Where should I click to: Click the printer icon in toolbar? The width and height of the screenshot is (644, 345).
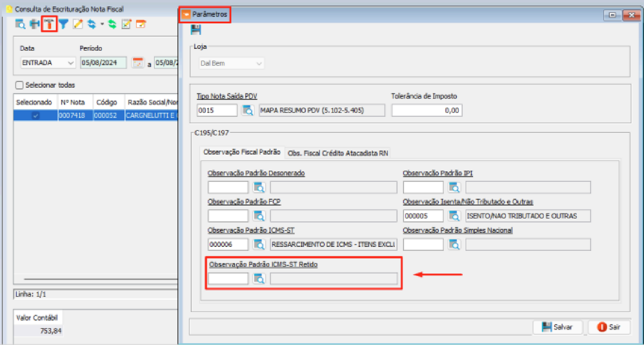[35, 25]
